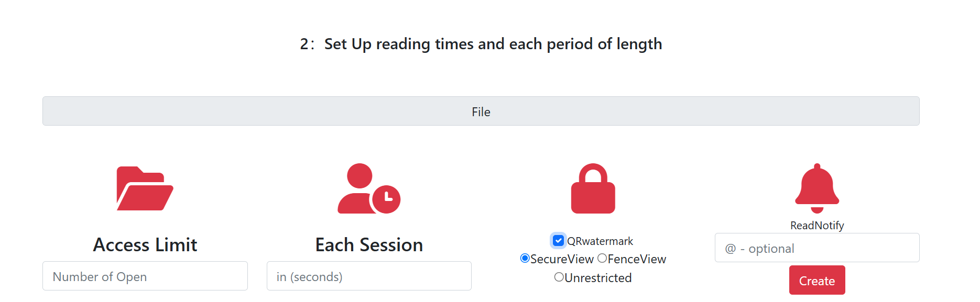
Task: Click the ReadNotify bell icon
Action: point(817,188)
